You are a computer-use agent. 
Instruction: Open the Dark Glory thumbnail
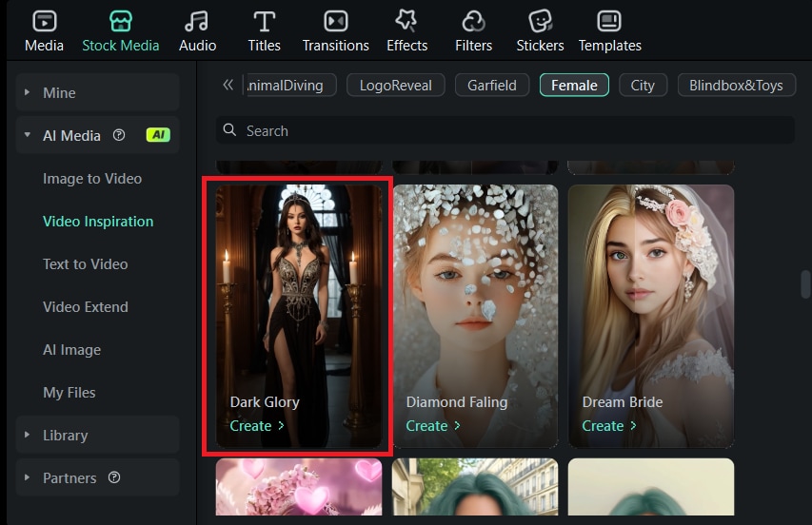(299, 316)
